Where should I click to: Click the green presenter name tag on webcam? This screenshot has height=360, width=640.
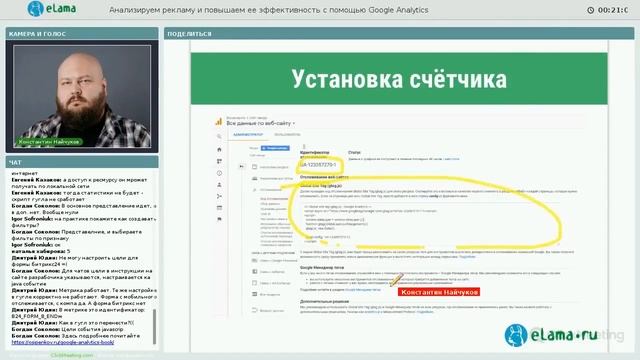coord(49,142)
